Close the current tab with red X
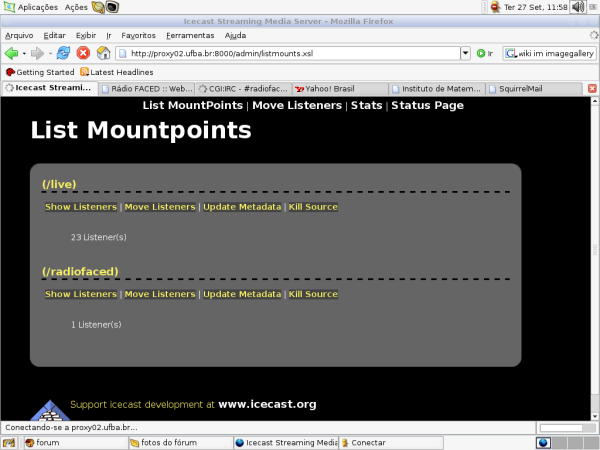The image size is (600, 450). tap(592, 89)
